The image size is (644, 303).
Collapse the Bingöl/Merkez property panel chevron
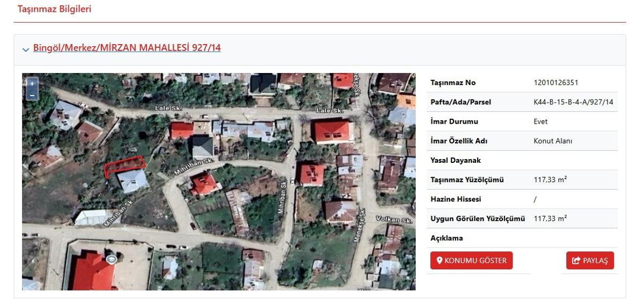point(26,49)
